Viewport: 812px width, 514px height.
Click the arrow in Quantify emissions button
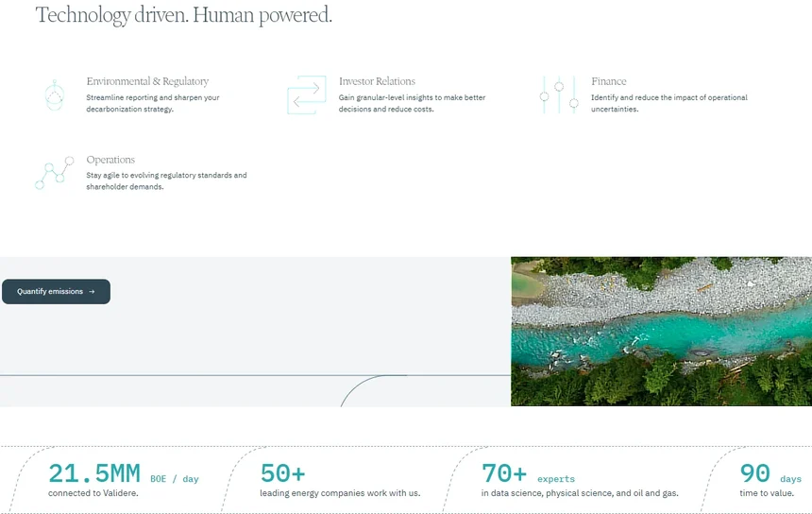(92, 292)
